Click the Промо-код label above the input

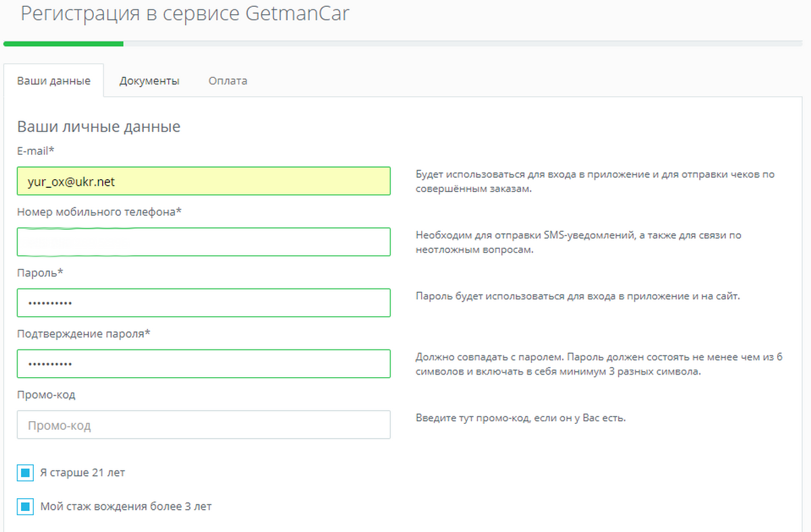tap(46, 395)
